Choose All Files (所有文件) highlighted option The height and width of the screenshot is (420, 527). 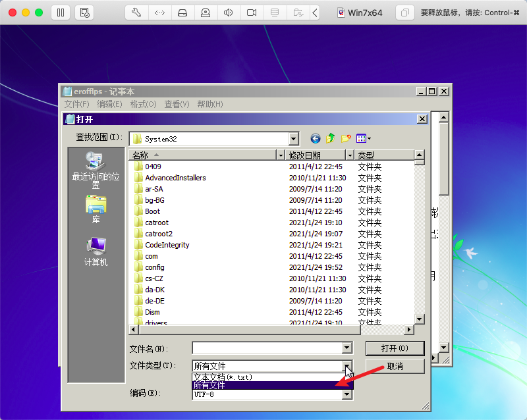tap(272, 385)
